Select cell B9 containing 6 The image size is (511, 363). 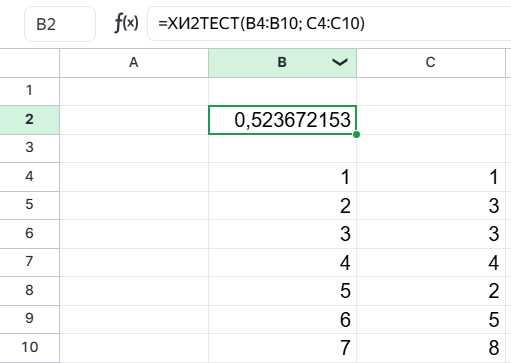282,320
